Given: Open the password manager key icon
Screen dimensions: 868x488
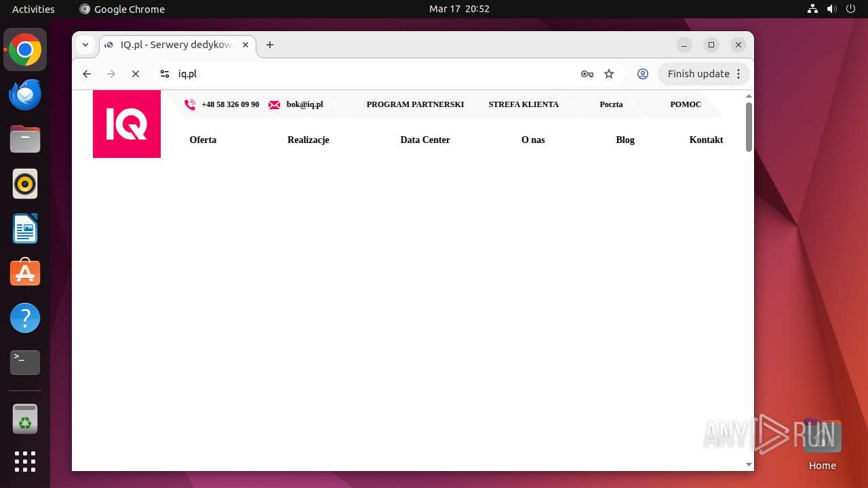Looking at the screenshot, I should [x=587, y=74].
